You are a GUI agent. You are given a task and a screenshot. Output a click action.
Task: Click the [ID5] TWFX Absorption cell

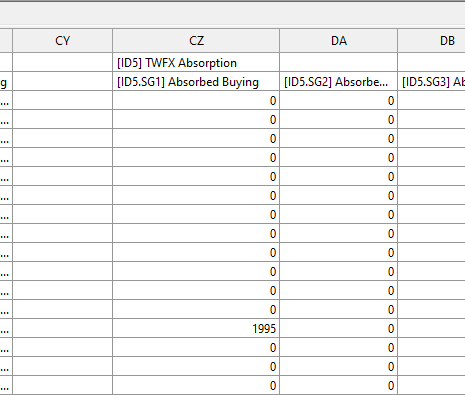pyautogui.click(x=196, y=63)
